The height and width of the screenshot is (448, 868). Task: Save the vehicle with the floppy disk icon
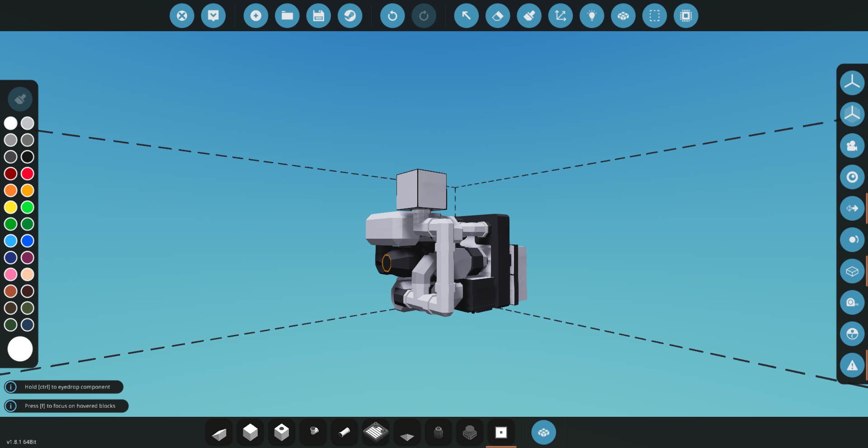point(319,16)
